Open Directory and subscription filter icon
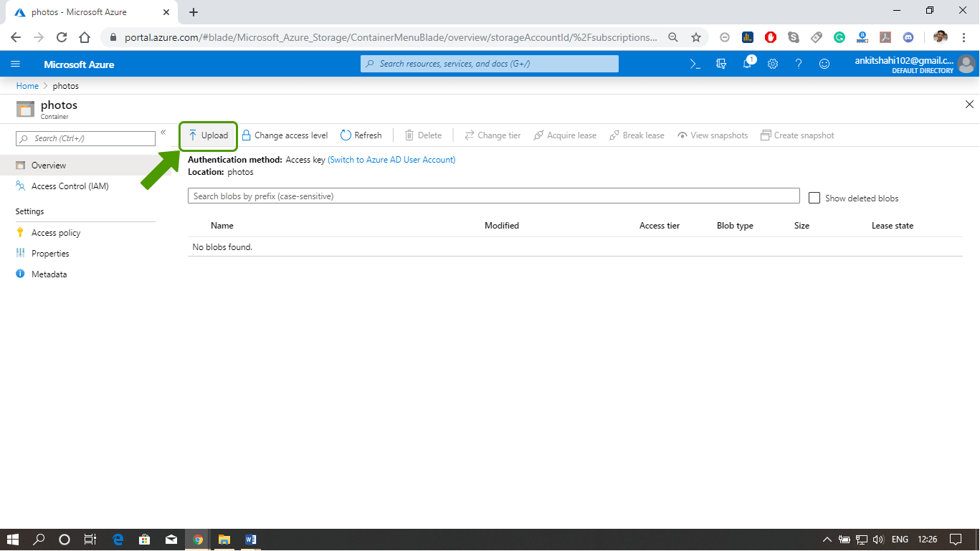The image size is (980, 551). tap(721, 64)
